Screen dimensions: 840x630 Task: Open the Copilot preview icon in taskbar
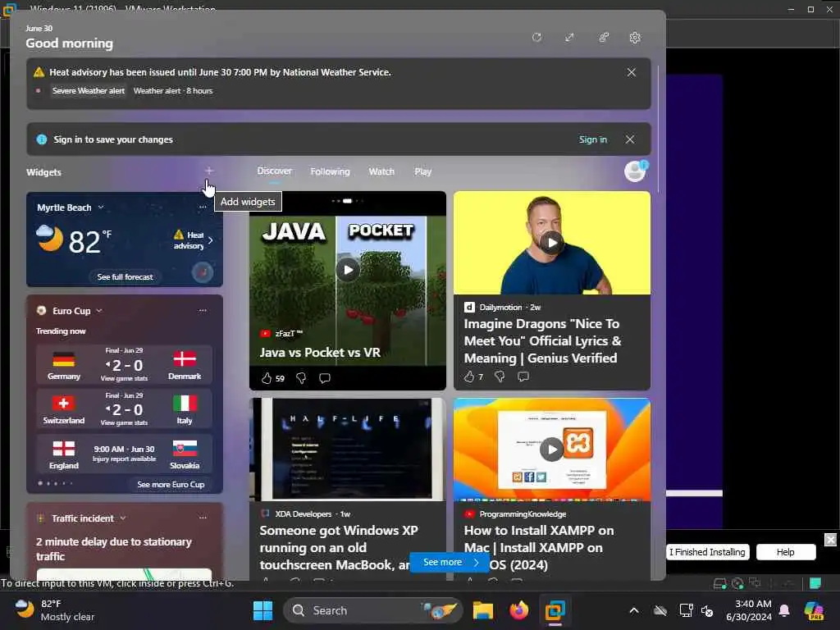point(814,610)
